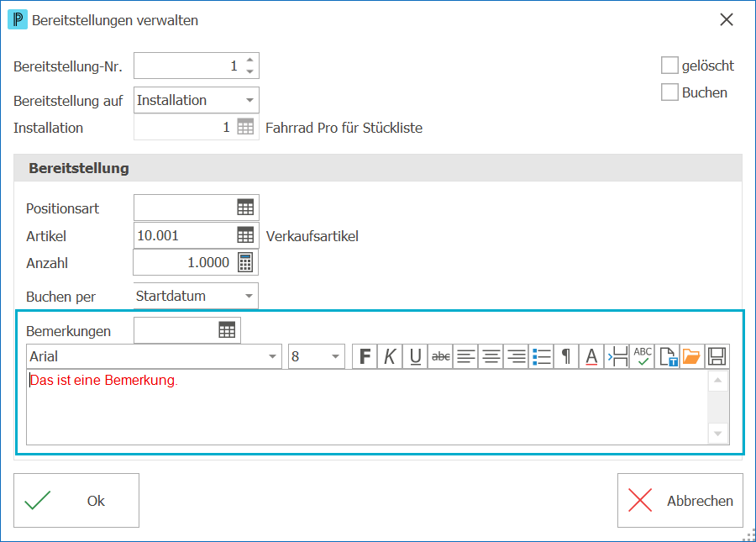Pick a font color with the A icon

pos(591,356)
